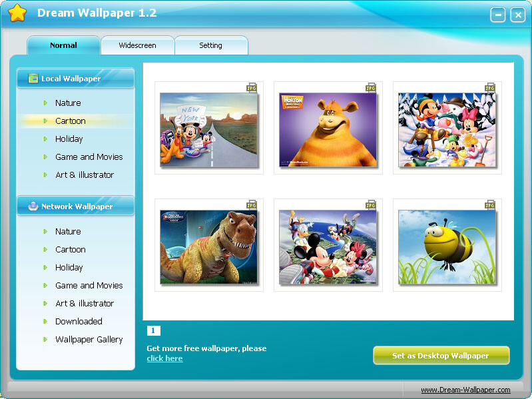Open the Widescreen tab

[x=137, y=45]
